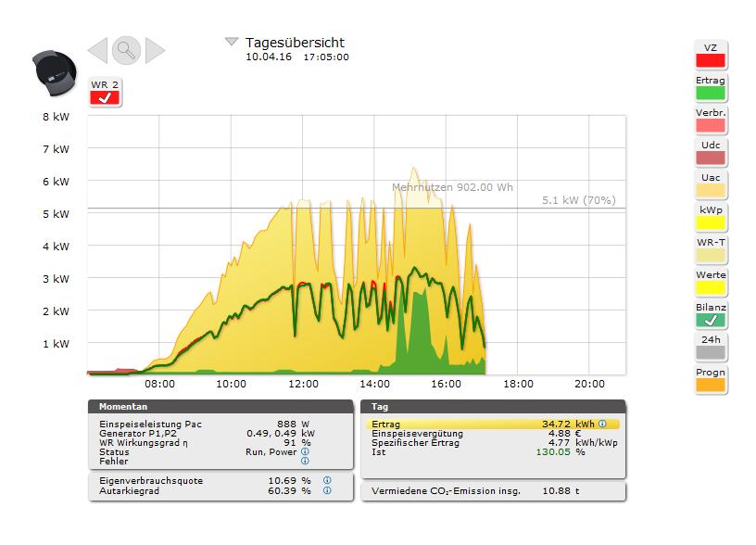The width and height of the screenshot is (756, 545).
Task: Show info for Eigenverbrauchsquote
Action: point(327,481)
